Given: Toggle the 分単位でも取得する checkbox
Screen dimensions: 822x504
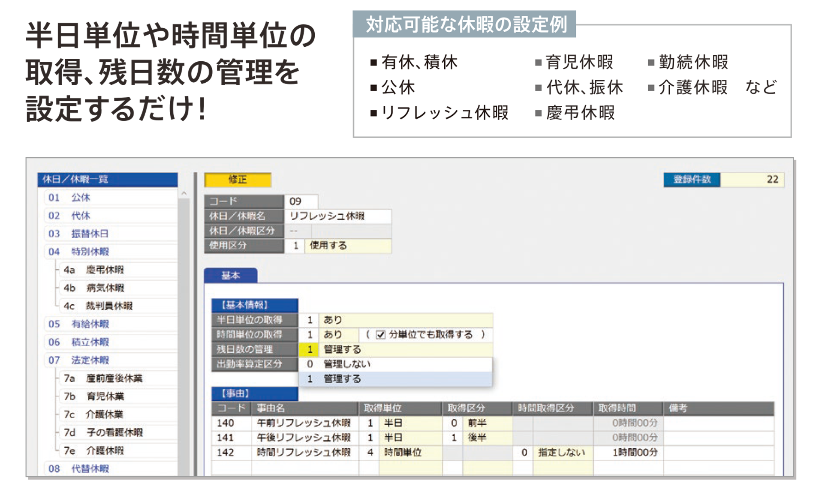Looking at the screenshot, I should [x=380, y=335].
